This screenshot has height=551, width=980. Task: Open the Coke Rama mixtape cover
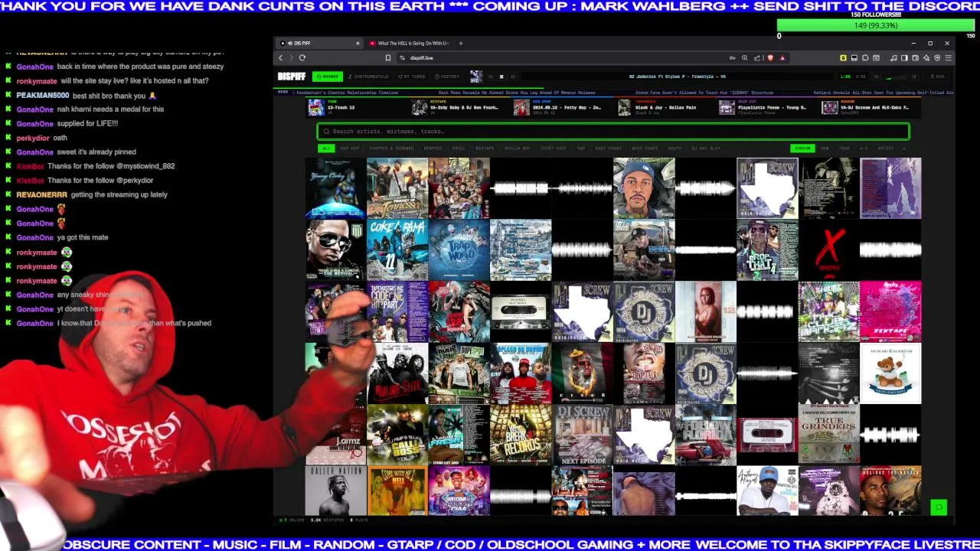click(x=397, y=249)
